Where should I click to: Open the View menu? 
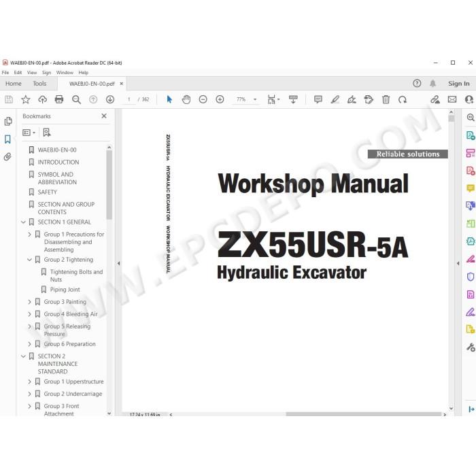point(32,73)
